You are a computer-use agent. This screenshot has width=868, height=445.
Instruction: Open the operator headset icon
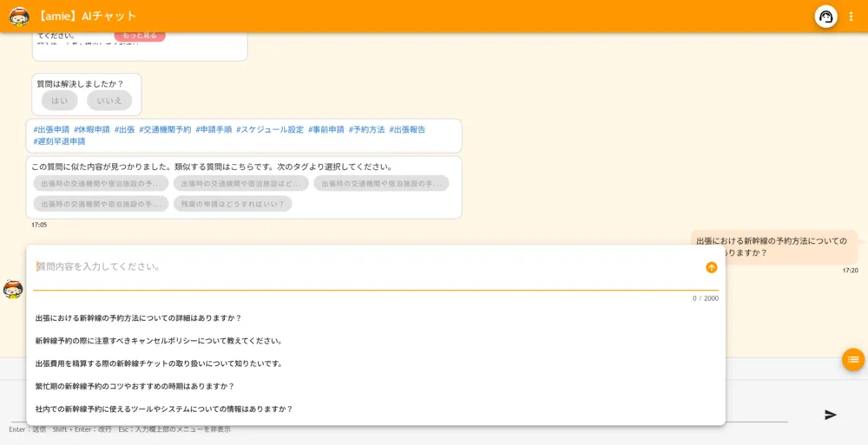825,16
